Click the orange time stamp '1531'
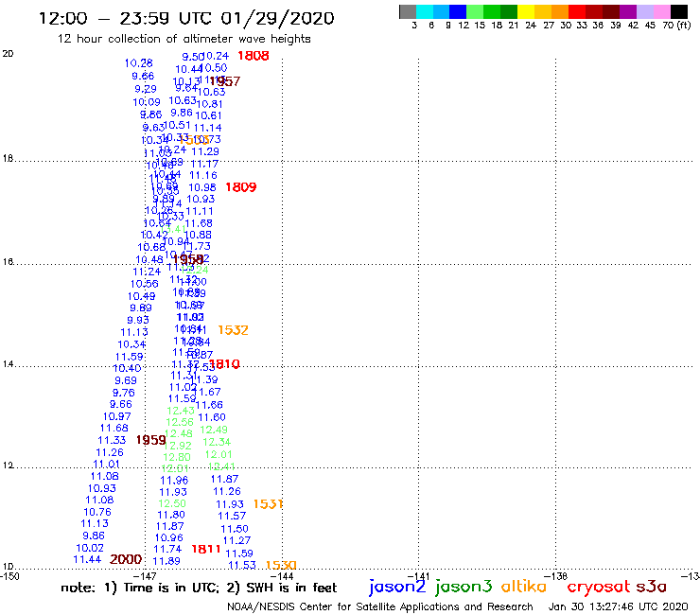 pos(268,504)
